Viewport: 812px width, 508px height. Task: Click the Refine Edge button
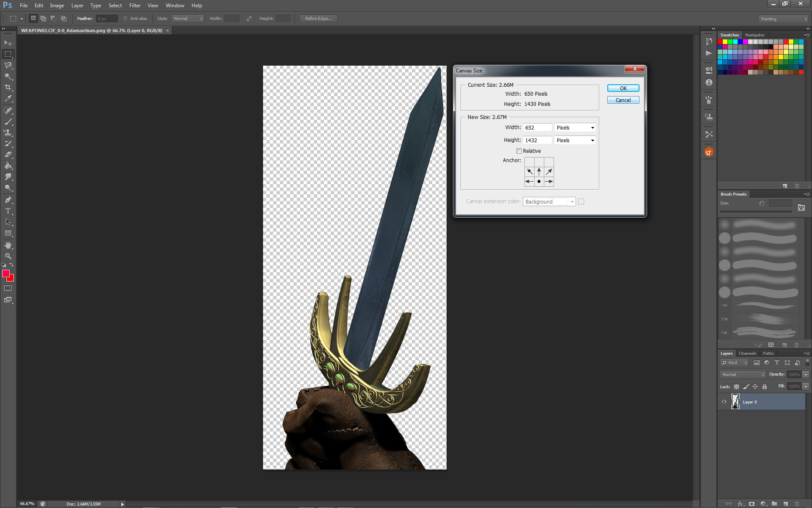point(318,19)
